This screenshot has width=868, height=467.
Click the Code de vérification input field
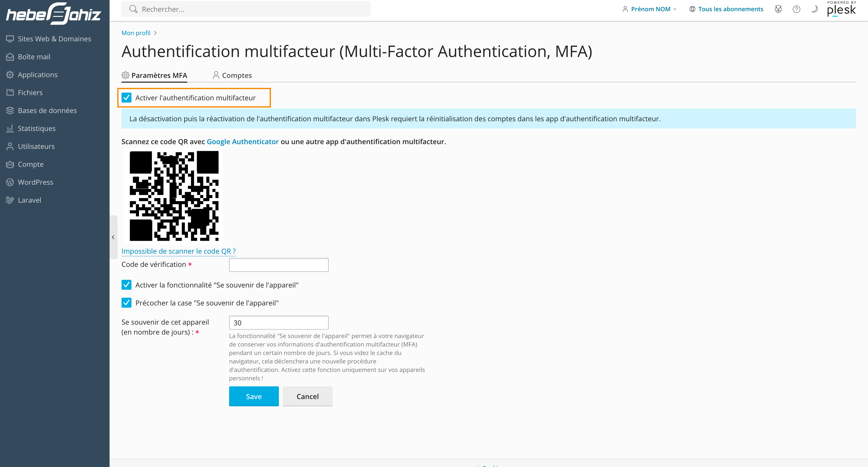279,265
